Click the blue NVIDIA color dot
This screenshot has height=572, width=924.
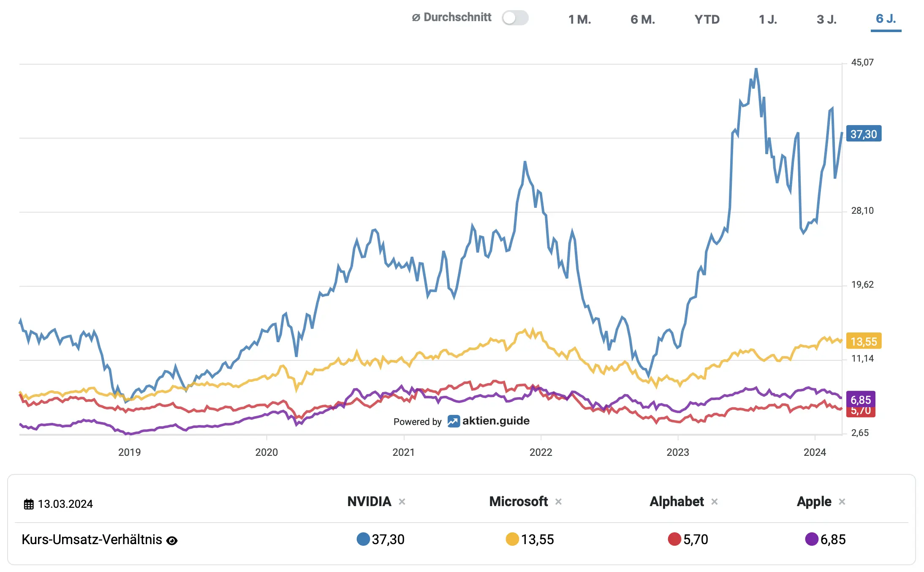tap(363, 539)
